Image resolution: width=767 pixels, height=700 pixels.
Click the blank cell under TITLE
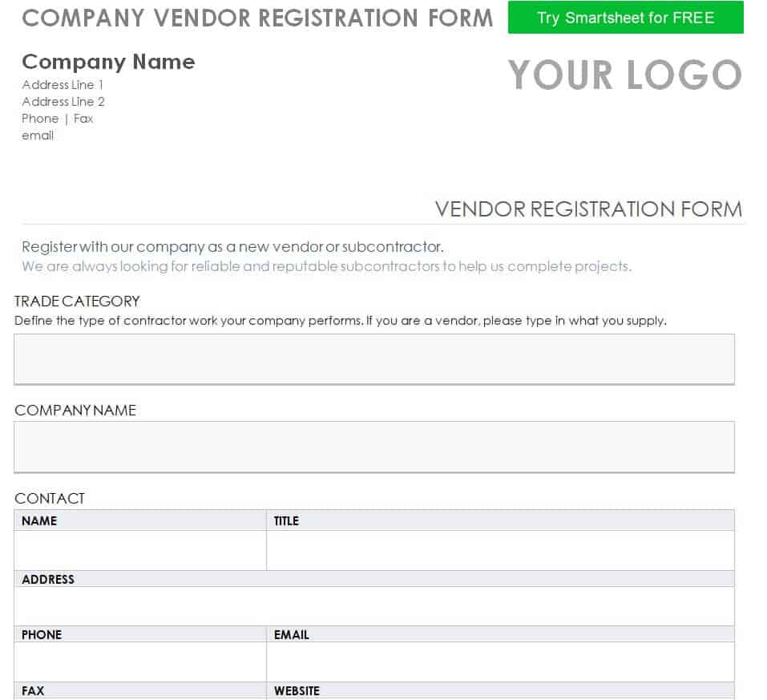[x=500, y=550]
